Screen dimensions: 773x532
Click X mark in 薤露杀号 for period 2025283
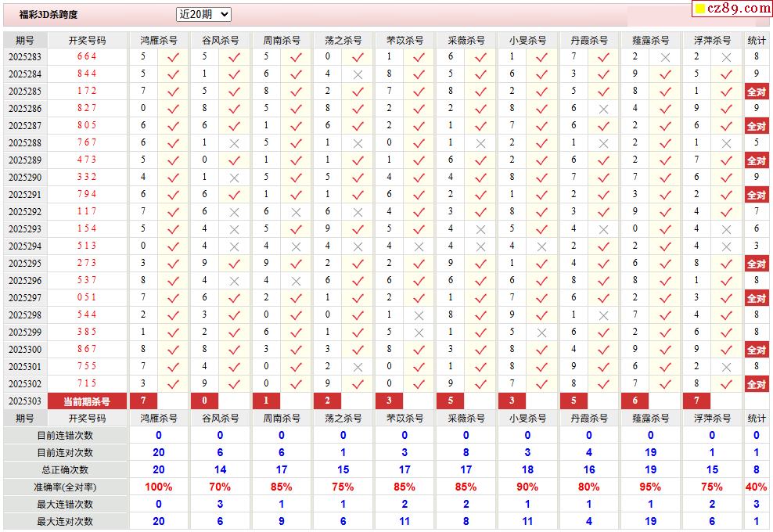click(x=665, y=57)
